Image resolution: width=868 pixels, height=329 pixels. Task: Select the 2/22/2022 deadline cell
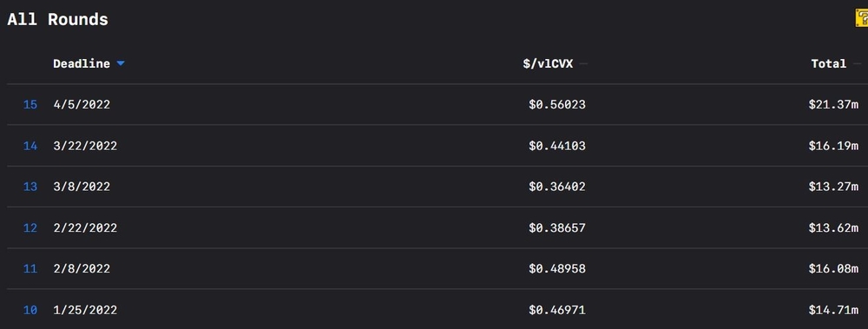coord(85,227)
